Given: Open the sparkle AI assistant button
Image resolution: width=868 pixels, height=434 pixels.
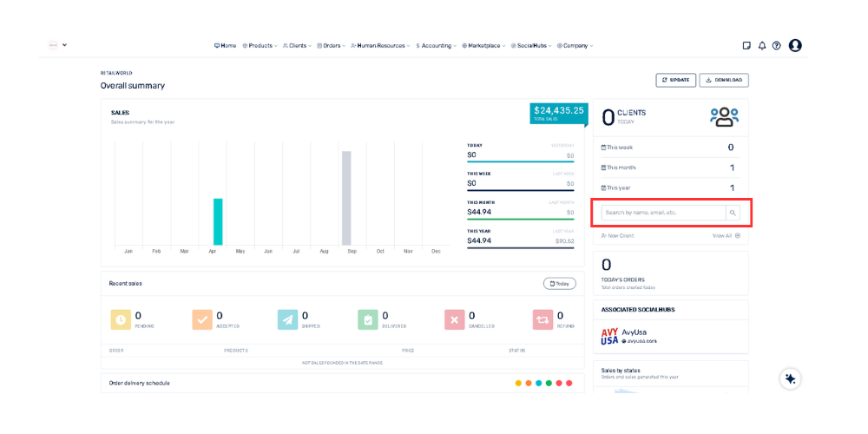Looking at the screenshot, I should pos(790,378).
